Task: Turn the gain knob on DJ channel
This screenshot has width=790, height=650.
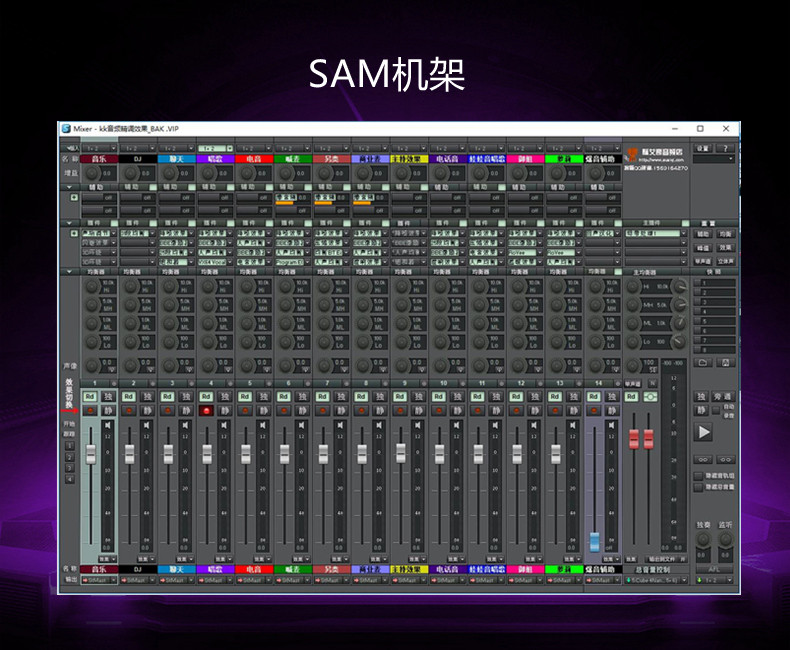Action: point(130,173)
